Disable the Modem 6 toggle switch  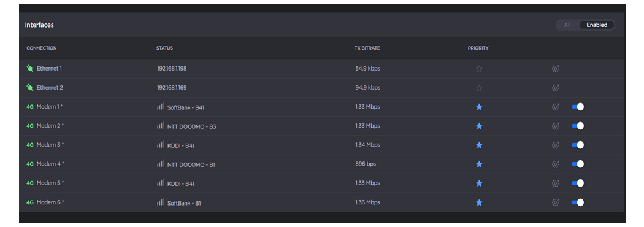578,202
